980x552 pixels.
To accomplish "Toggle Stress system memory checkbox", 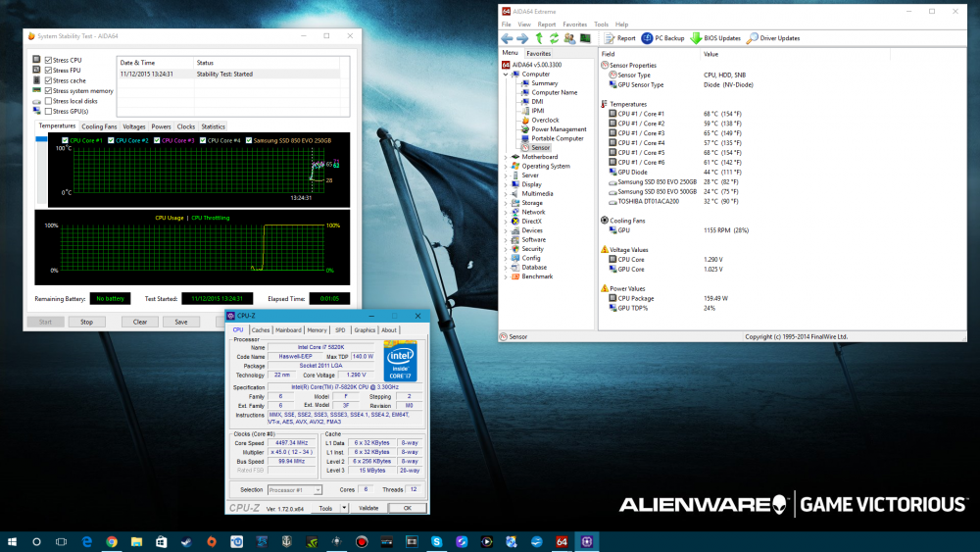I will coord(48,90).
